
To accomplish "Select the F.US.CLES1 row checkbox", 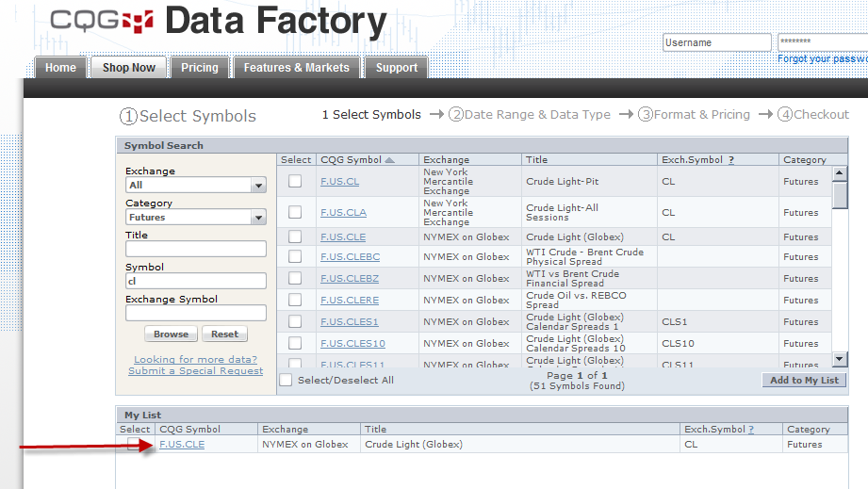I will point(295,321).
